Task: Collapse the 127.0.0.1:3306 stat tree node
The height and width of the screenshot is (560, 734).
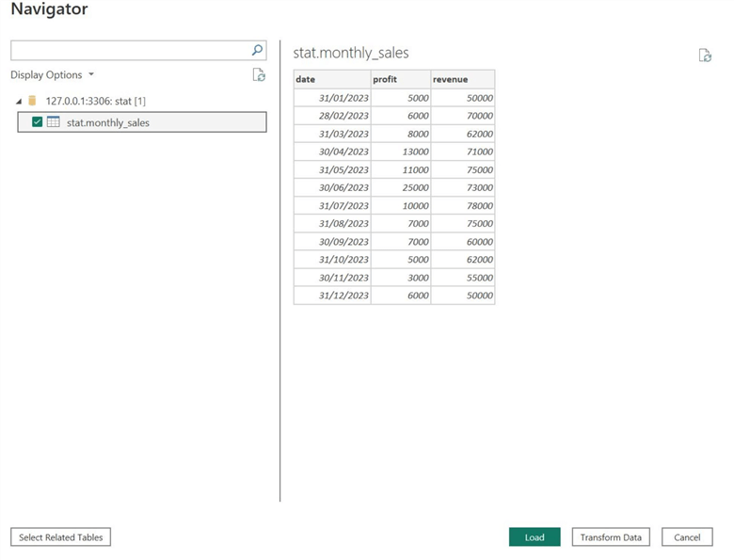Action: click(x=20, y=101)
